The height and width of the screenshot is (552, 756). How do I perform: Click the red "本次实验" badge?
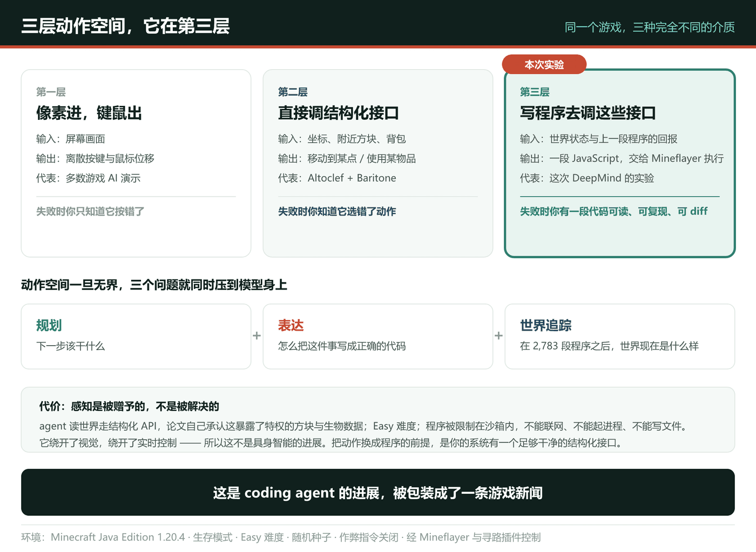click(544, 65)
